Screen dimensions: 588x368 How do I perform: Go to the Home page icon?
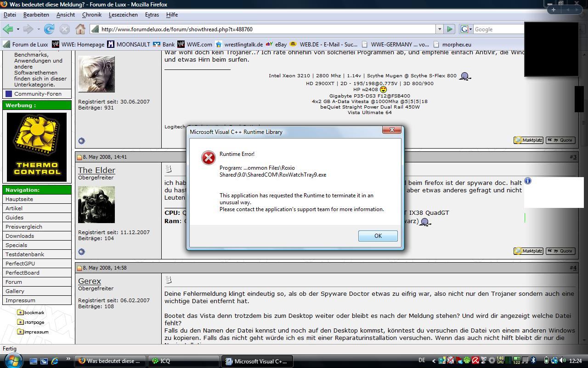(80, 29)
